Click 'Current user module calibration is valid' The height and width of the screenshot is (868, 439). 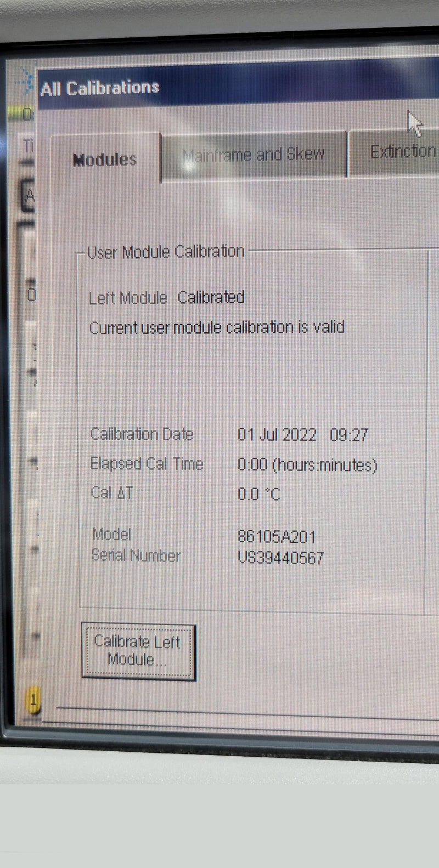217,328
